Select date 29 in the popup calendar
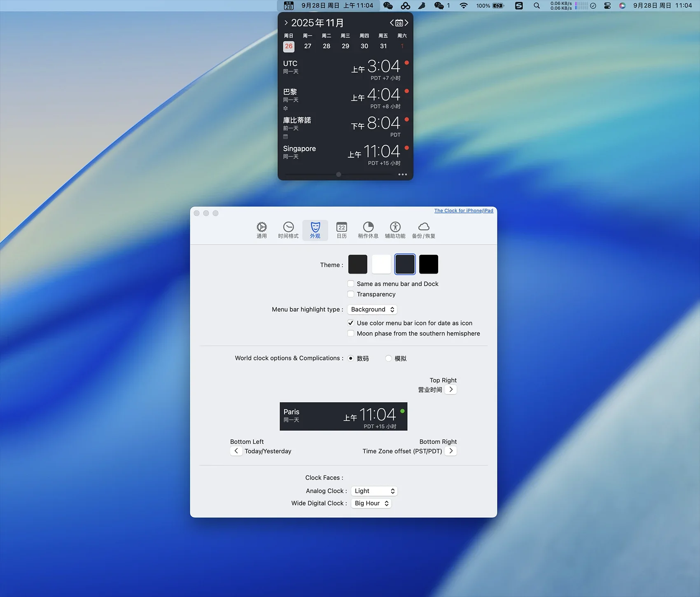700x597 pixels. 345,46
